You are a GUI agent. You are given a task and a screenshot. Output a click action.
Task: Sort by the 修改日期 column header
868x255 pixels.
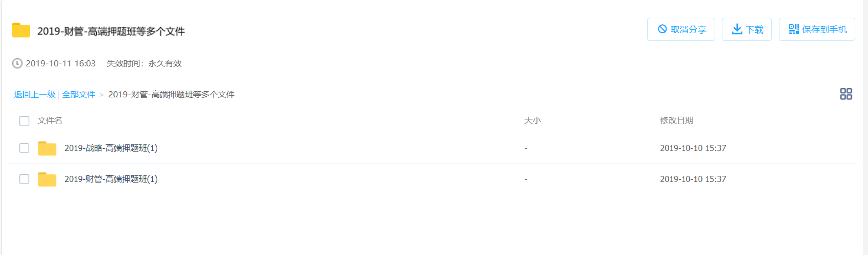pos(676,120)
